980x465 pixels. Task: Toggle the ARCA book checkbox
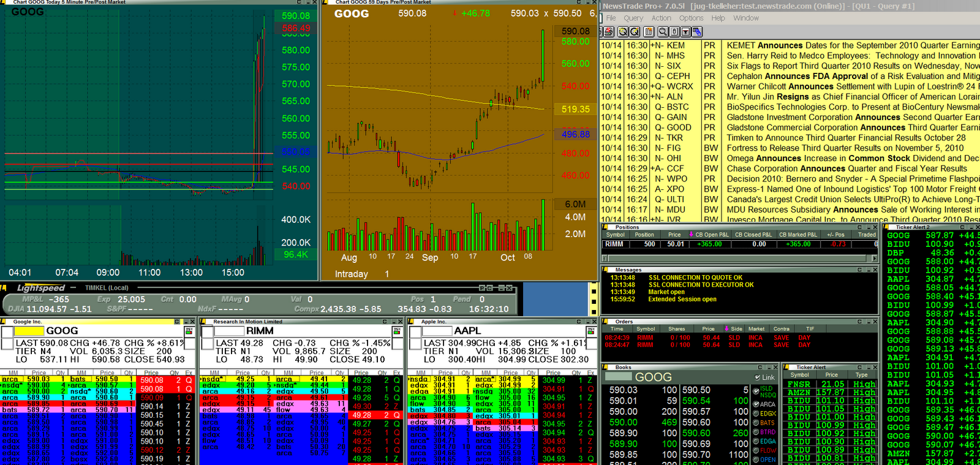[756, 404]
